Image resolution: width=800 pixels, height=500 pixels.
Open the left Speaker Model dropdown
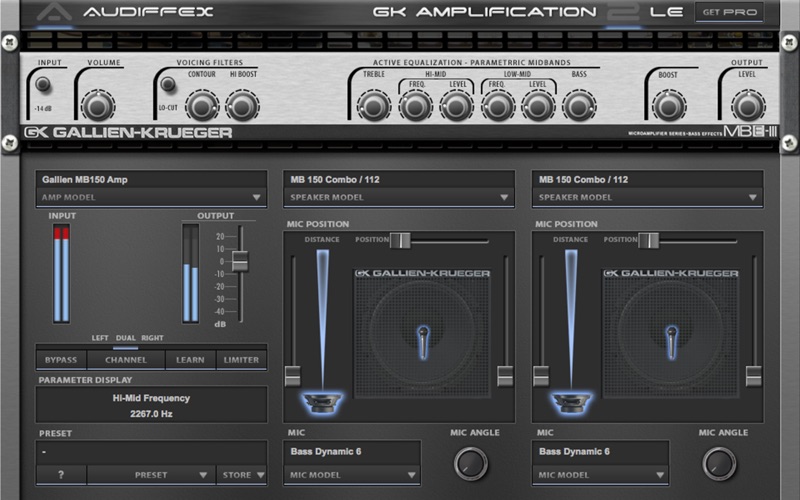coord(399,197)
